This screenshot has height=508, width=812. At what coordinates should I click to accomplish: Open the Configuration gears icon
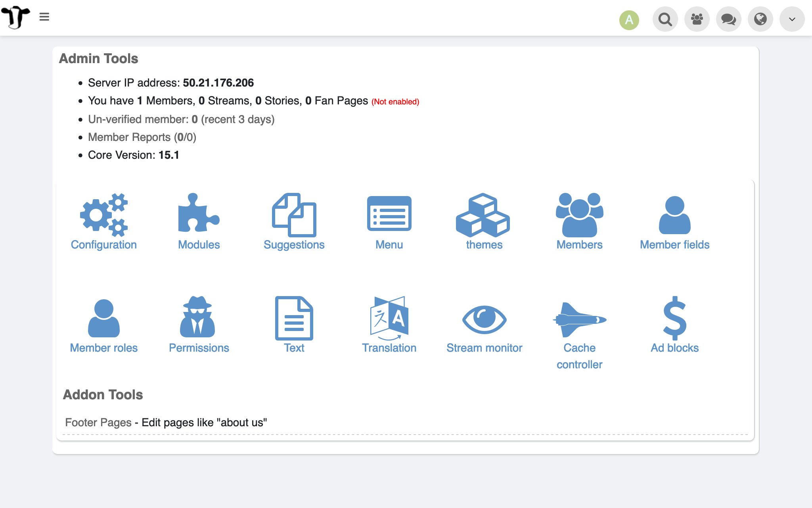[x=104, y=215]
